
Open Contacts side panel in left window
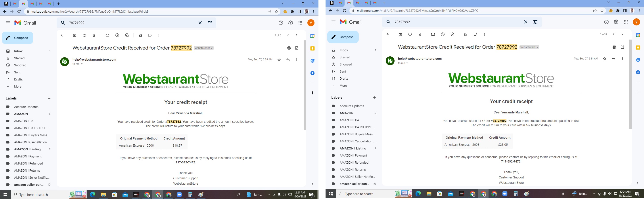pyautogui.click(x=312, y=73)
